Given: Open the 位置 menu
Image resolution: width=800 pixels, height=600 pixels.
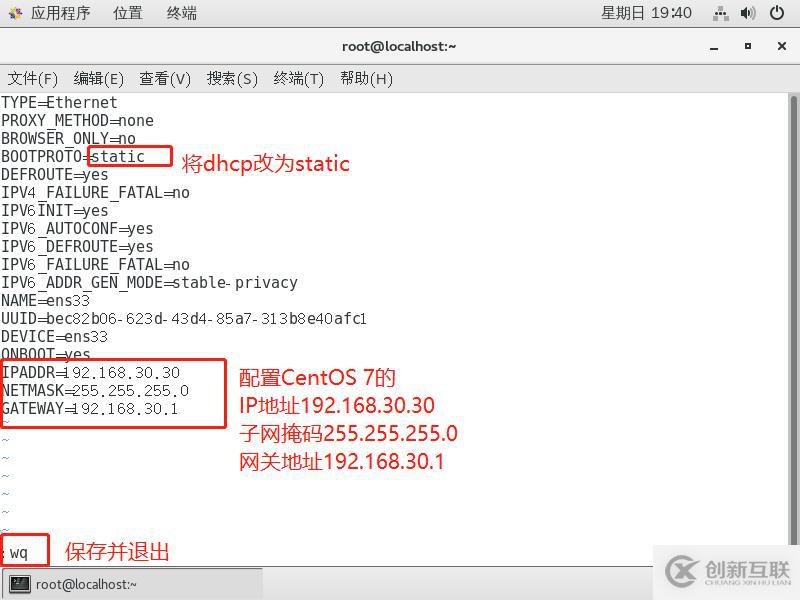Looking at the screenshot, I should (x=128, y=13).
